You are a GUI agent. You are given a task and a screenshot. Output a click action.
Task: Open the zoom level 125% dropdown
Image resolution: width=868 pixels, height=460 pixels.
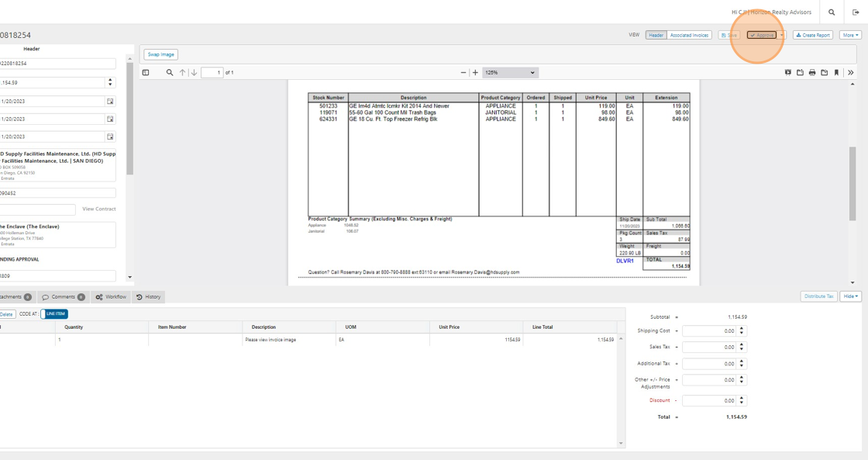(510, 73)
